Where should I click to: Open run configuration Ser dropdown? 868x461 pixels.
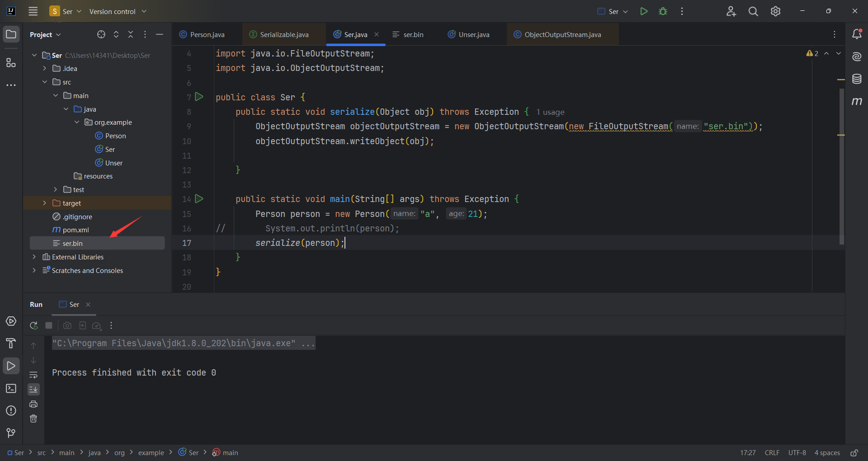pyautogui.click(x=613, y=11)
